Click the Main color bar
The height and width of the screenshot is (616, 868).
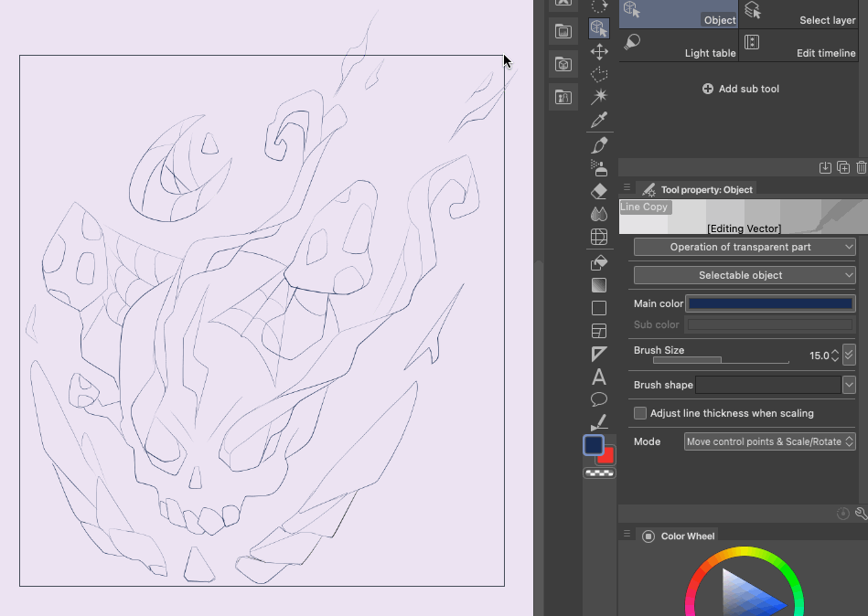click(x=770, y=303)
